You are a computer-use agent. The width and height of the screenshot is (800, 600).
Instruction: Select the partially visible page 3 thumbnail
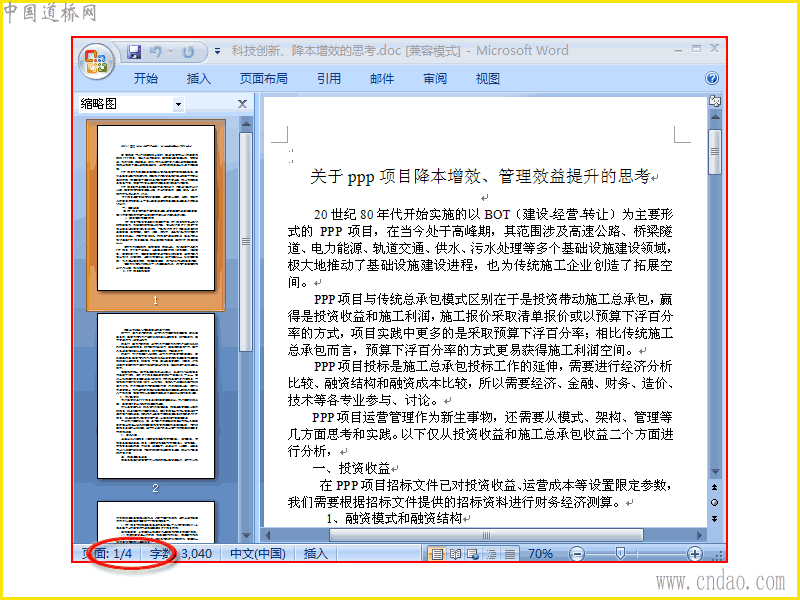coord(156,521)
